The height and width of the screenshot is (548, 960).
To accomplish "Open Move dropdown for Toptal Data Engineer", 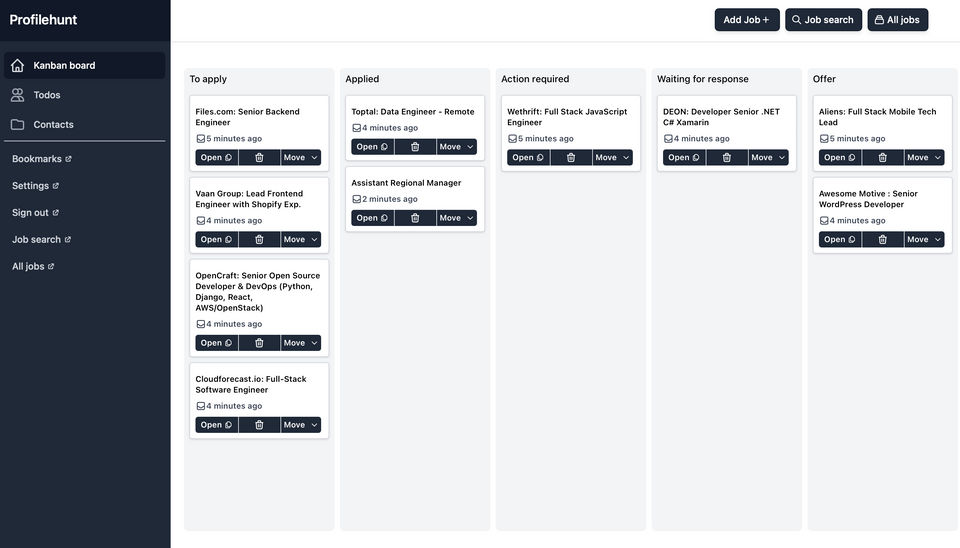I will 457,147.
